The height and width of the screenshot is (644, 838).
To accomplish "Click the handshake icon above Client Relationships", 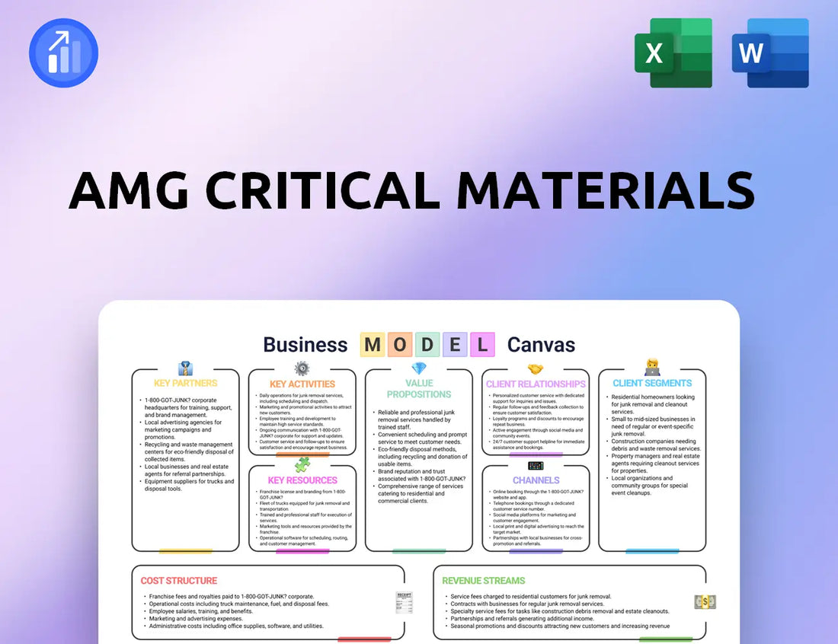I will point(536,368).
